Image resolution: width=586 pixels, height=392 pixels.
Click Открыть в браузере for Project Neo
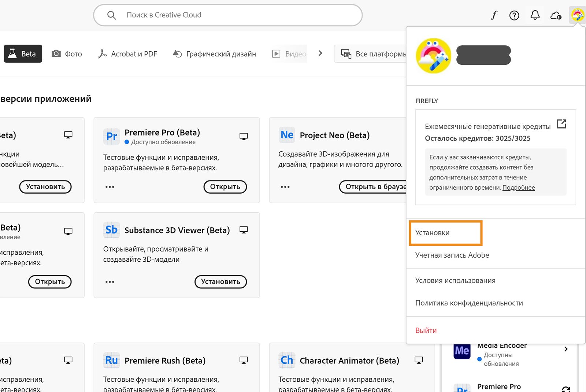[x=373, y=187]
